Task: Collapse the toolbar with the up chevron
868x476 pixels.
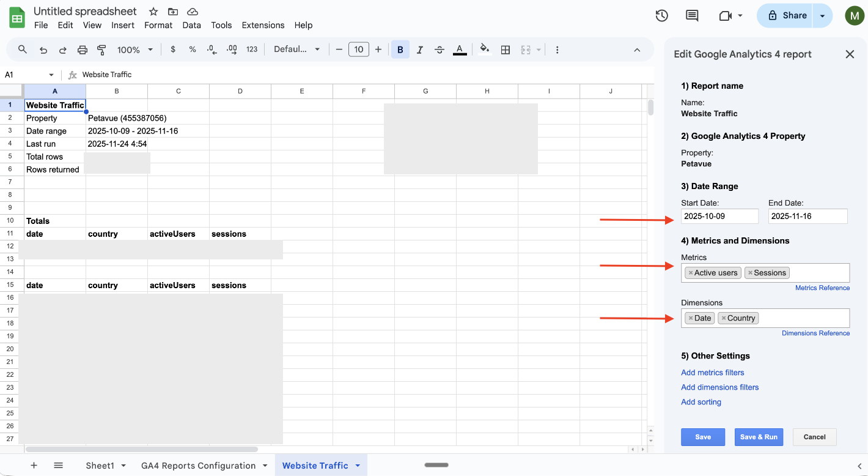Action: pos(637,50)
